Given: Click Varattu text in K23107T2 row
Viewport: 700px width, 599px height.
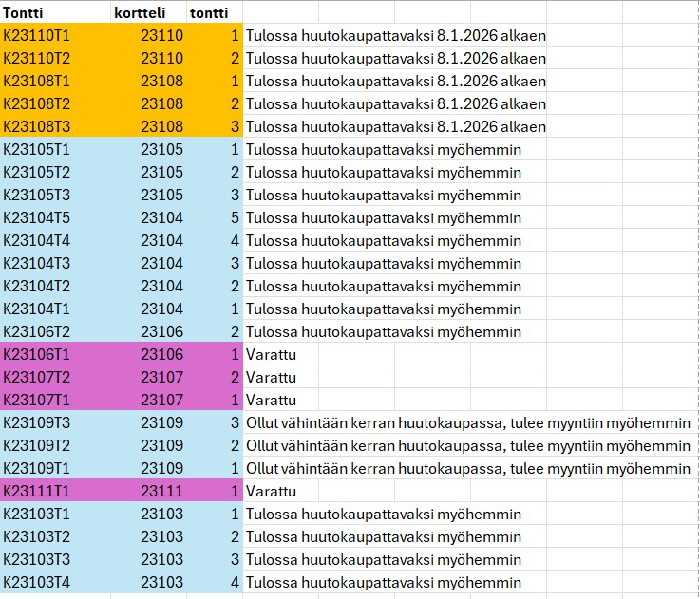Looking at the screenshot, I should click(271, 377).
